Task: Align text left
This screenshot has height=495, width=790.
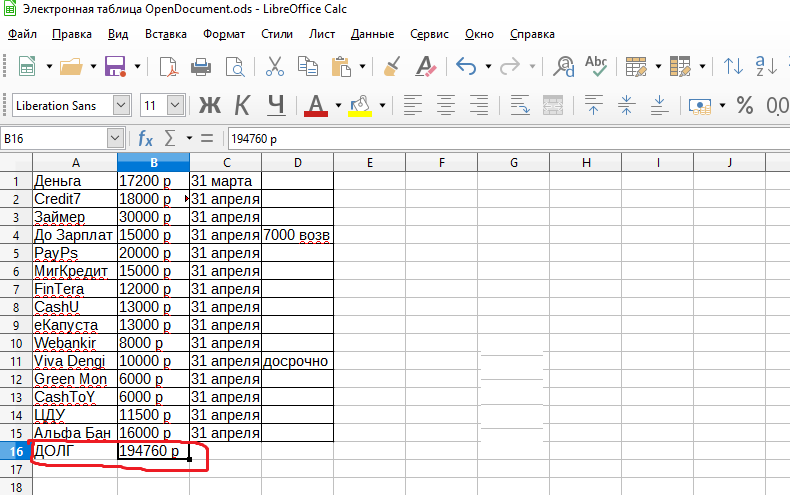Action: click(x=413, y=106)
